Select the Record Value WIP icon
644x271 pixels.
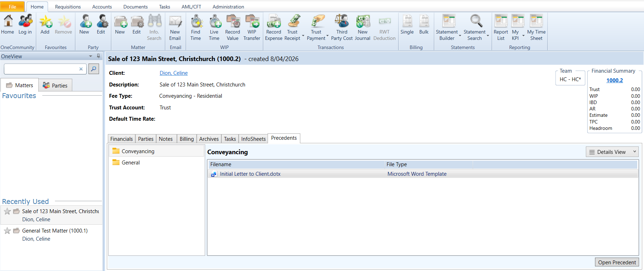click(x=233, y=28)
